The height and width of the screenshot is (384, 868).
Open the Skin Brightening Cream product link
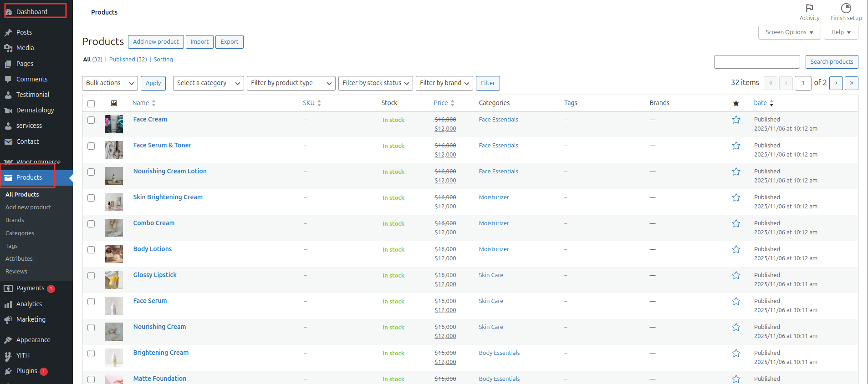[168, 197]
